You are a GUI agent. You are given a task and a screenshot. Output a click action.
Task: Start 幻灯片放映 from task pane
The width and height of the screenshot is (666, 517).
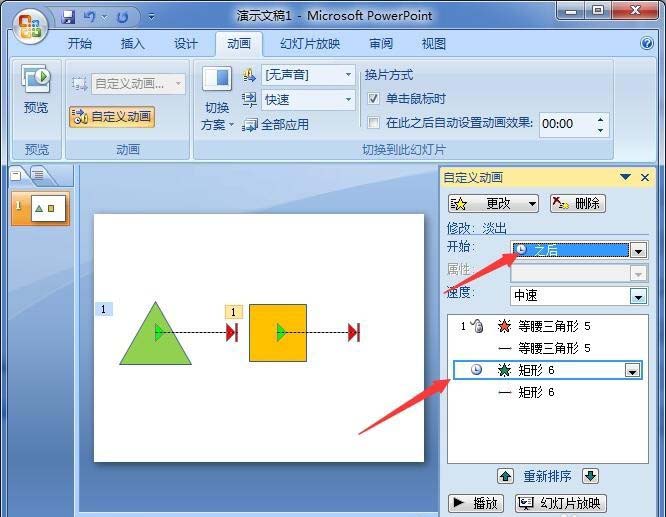click(x=561, y=503)
